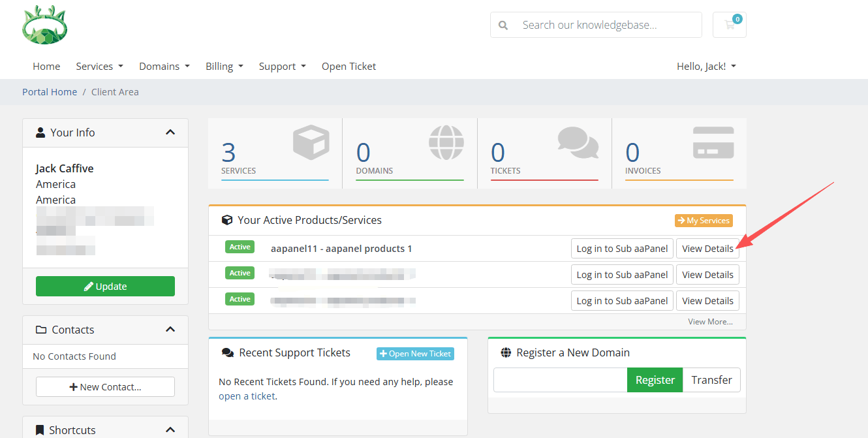Click the Portal Home breadcrumb link

(50, 92)
